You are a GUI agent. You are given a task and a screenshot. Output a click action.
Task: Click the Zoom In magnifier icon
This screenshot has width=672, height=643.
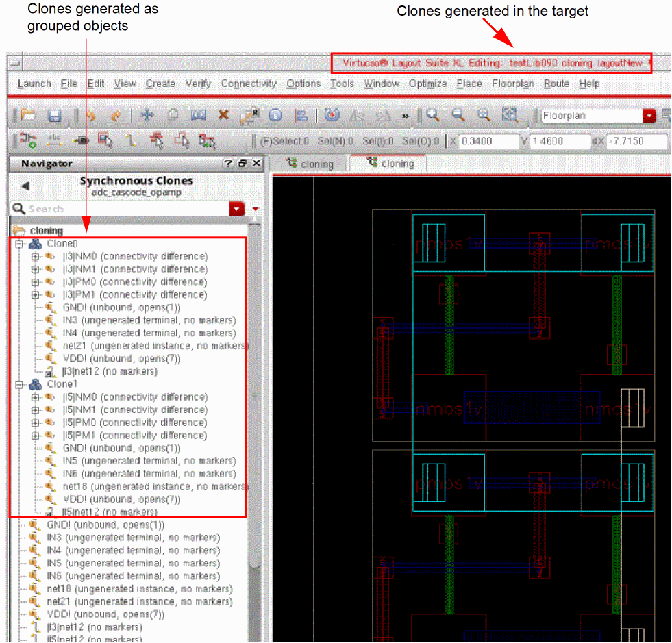[433, 115]
